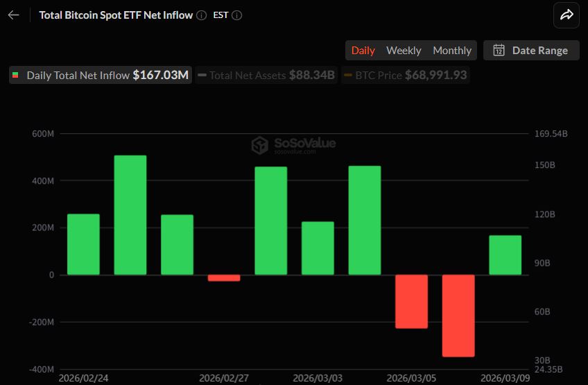This screenshot has height=385, width=588.
Task: Click the SoSoValue watermark logo
Action: 260,145
